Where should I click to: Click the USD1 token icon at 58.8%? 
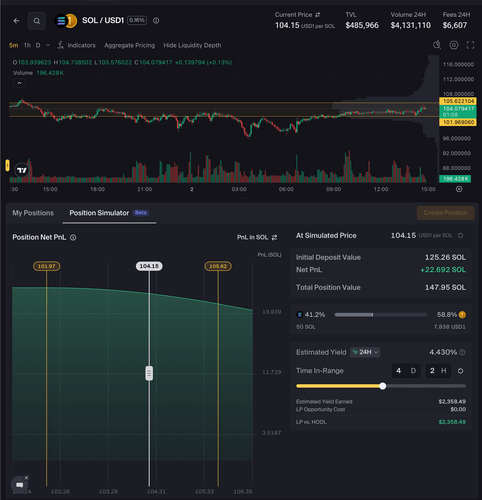coord(462,314)
